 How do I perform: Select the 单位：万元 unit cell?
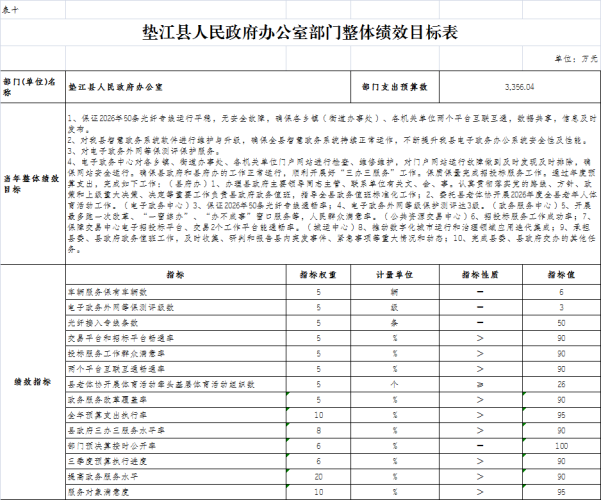pos(575,60)
